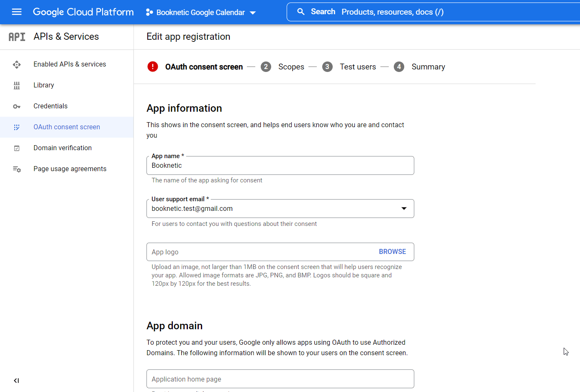This screenshot has width=580, height=392.
Task: Select OAuth consent screen in the sidebar
Action: tap(67, 127)
